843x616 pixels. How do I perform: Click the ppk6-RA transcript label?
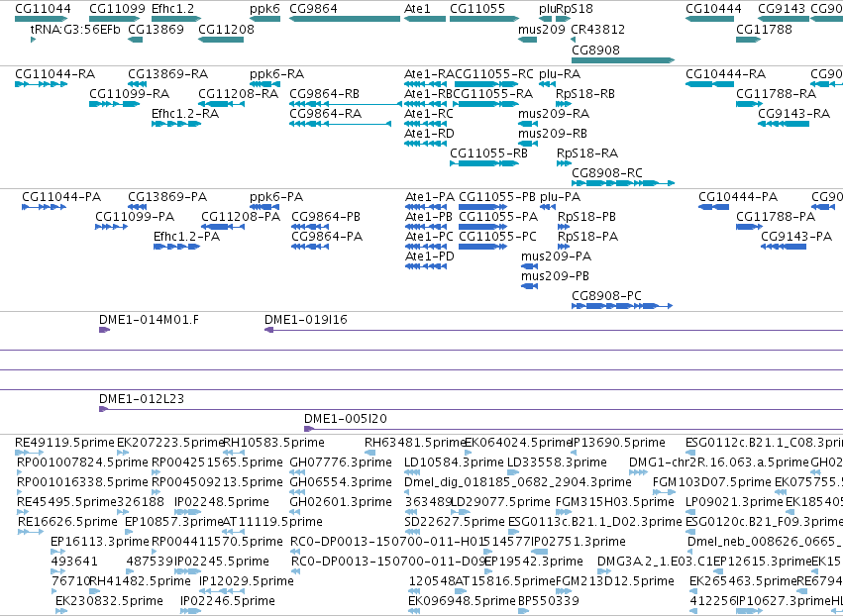[x=277, y=73]
